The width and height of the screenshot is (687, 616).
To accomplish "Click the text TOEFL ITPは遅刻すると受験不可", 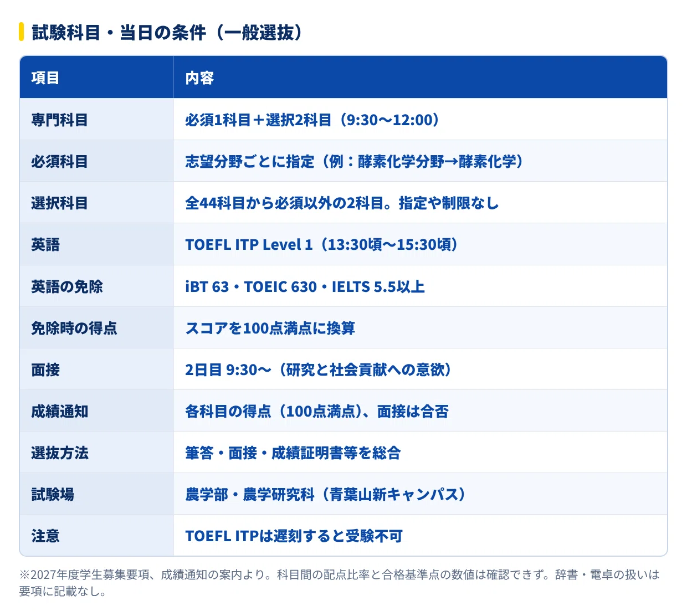I will click(x=294, y=536).
